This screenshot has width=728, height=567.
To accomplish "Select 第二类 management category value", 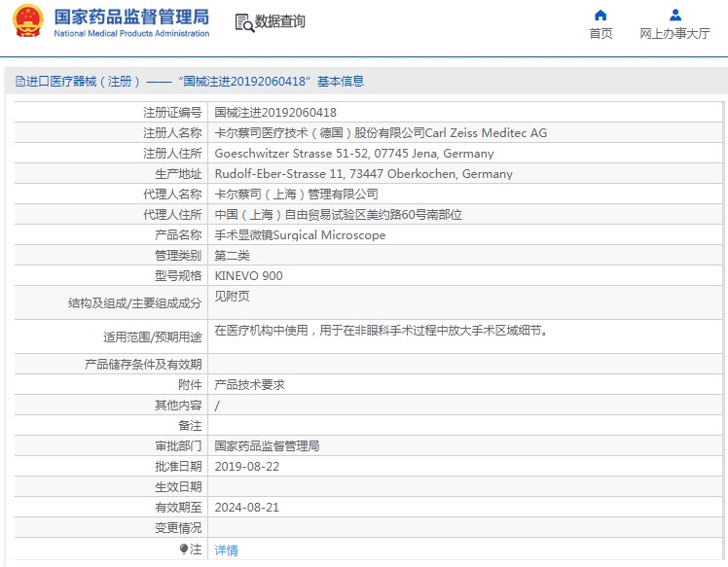I will (233, 255).
